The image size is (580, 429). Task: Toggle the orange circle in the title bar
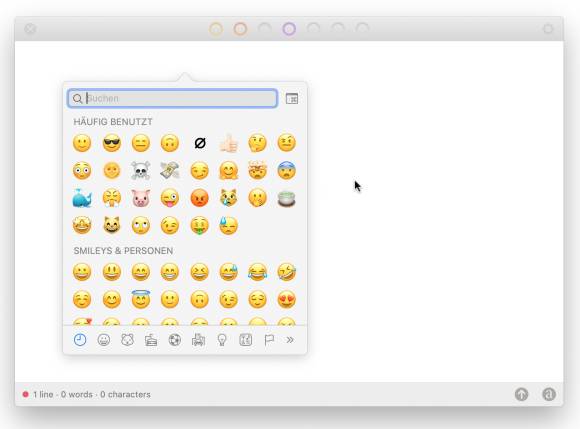[x=240, y=29]
